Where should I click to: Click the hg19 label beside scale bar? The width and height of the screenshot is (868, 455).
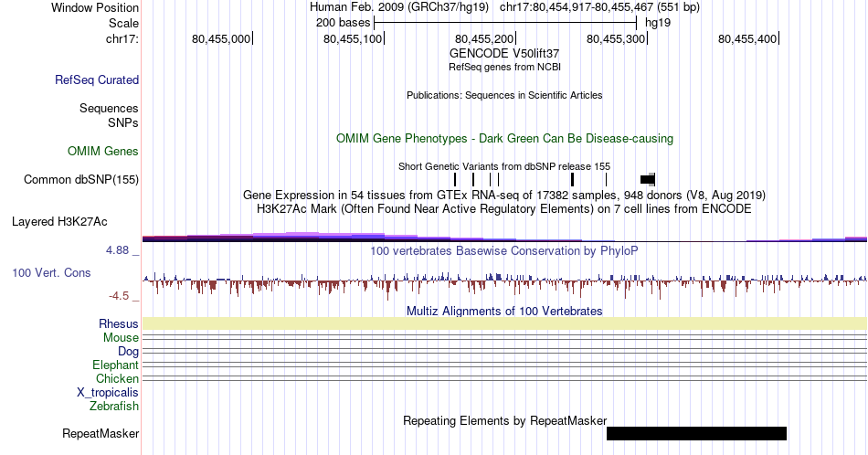click(658, 23)
